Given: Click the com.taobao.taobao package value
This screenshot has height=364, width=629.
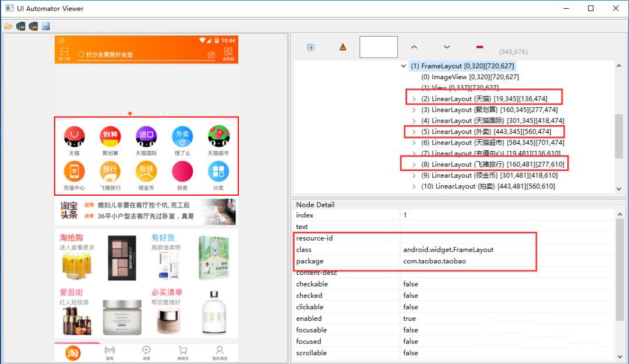Looking at the screenshot, I should click(434, 261).
